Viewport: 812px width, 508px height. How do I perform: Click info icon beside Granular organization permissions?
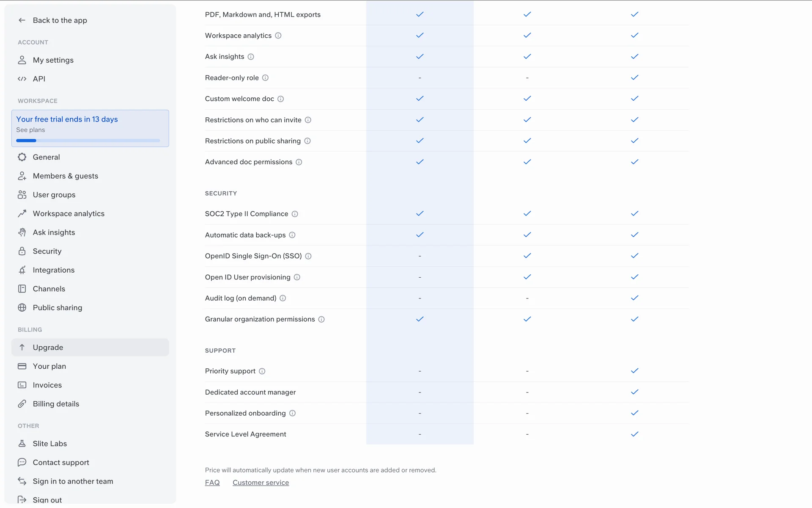[x=321, y=319]
